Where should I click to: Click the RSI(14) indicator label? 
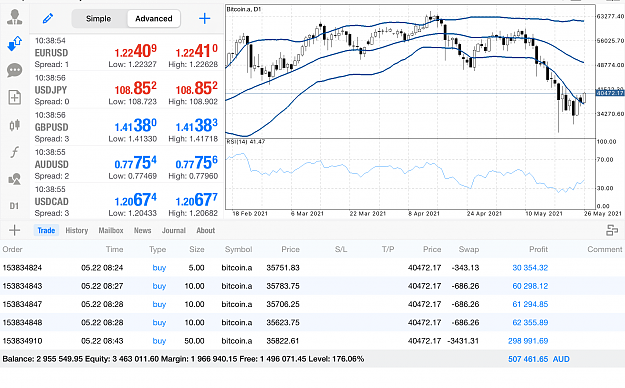pos(246,142)
